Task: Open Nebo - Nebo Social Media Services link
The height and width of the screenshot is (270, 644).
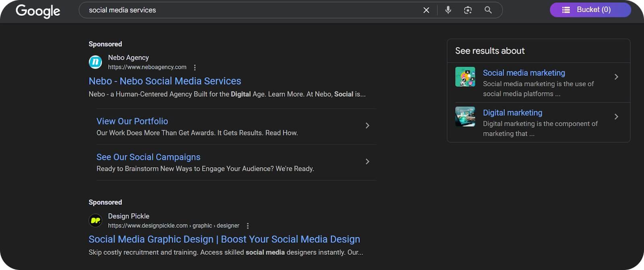Action: coord(165,81)
